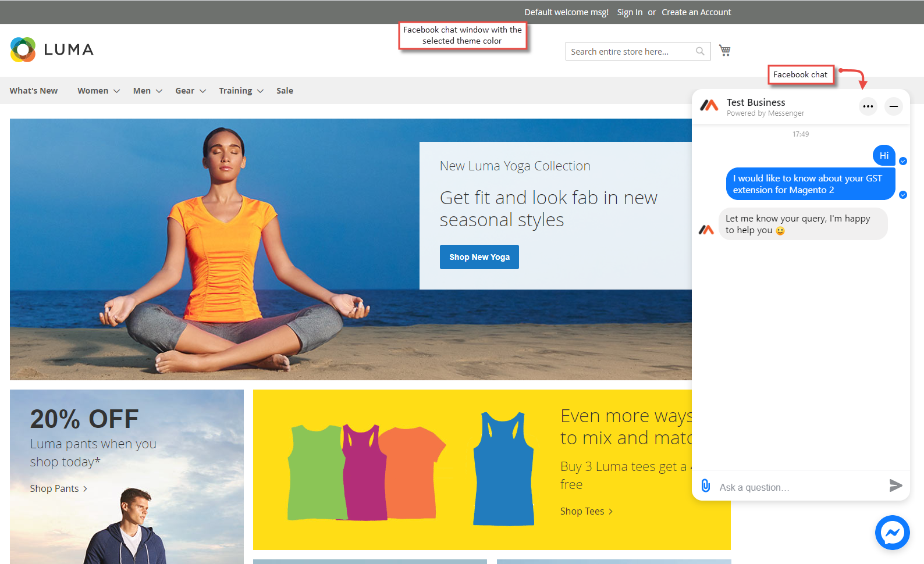Open the Gear category
The image size is (924, 564).
pos(185,91)
